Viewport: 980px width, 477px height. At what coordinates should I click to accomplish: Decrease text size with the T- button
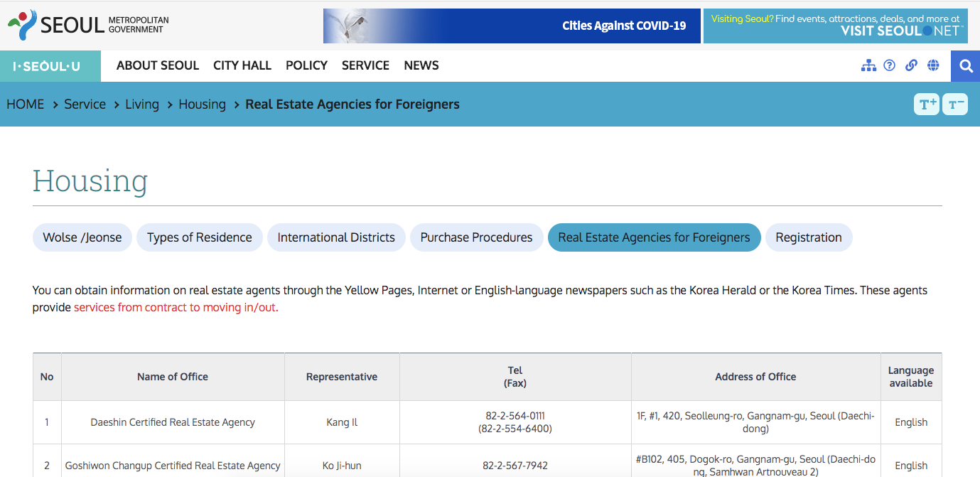[x=954, y=104]
